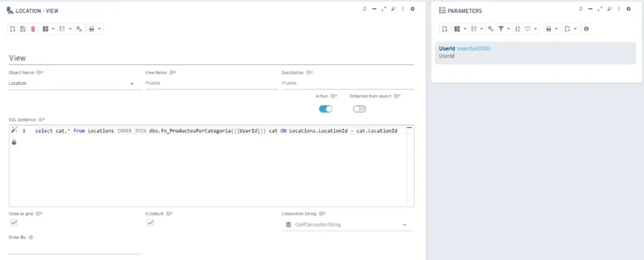Open Connection String dropdown ConfConnectionString
This screenshot has height=260, width=644.
(348, 225)
